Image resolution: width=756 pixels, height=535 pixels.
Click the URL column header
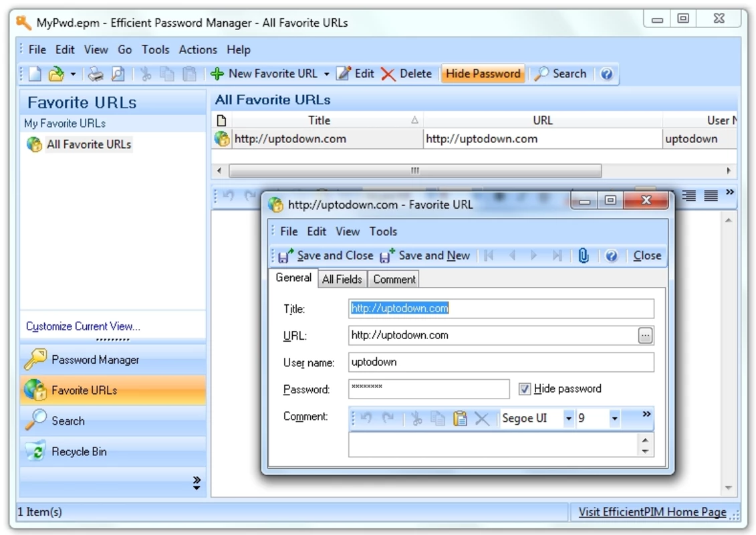point(542,120)
